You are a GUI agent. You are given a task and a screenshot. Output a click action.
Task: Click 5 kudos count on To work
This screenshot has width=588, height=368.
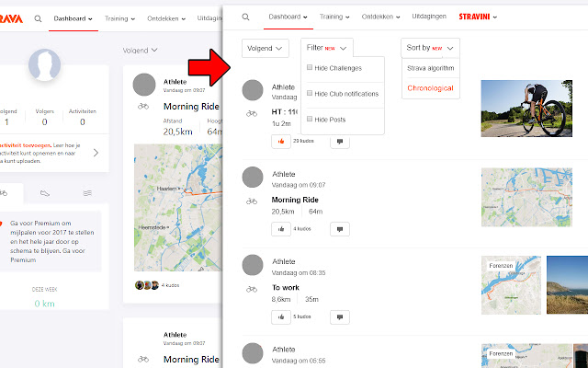point(302,316)
